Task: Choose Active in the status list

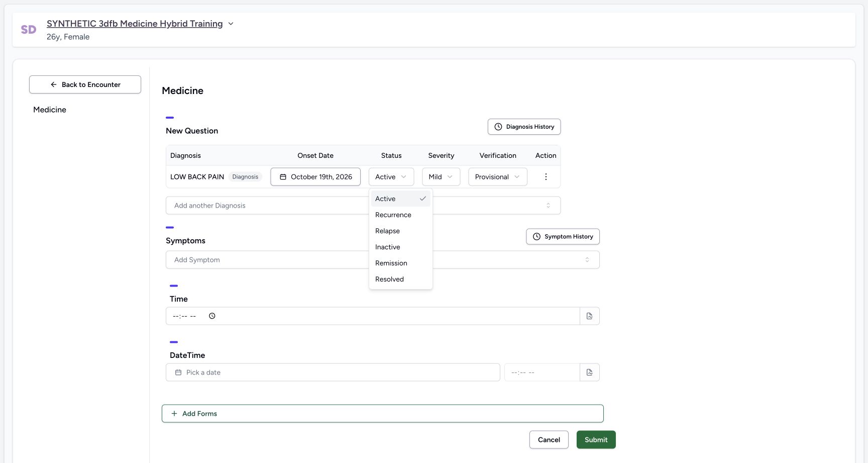Action: pyautogui.click(x=400, y=199)
